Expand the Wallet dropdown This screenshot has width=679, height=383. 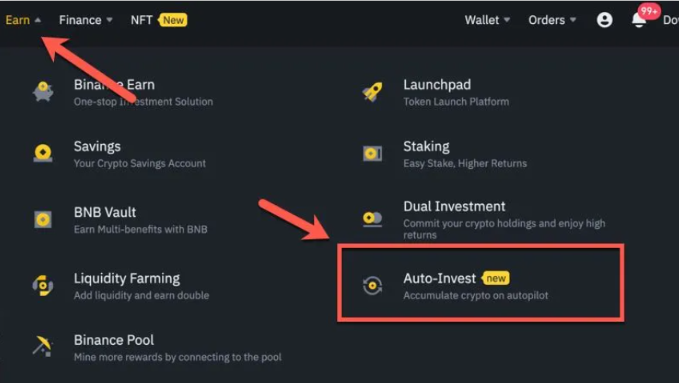(487, 20)
